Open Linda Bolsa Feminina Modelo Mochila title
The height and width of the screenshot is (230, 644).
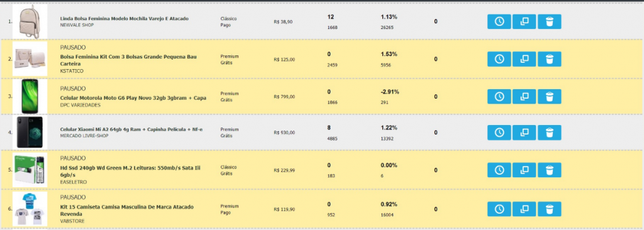point(125,19)
